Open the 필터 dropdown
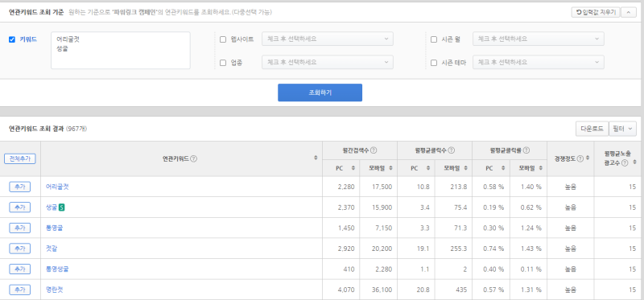This screenshot has height=300, width=644. click(622, 129)
